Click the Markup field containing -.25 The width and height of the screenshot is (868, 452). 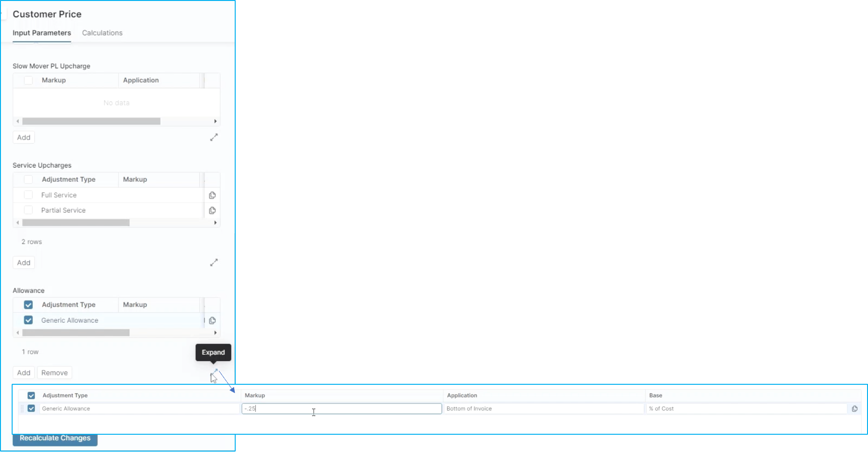click(342, 409)
